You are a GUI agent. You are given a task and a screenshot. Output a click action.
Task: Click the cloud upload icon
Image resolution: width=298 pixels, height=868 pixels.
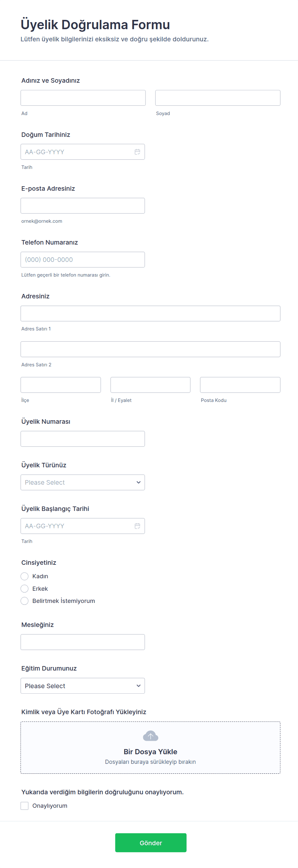pyautogui.click(x=150, y=736)
